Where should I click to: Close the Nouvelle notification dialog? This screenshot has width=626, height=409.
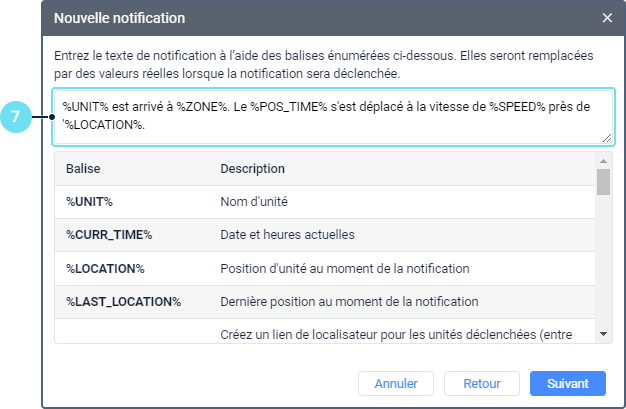click(x=607, y=18)
